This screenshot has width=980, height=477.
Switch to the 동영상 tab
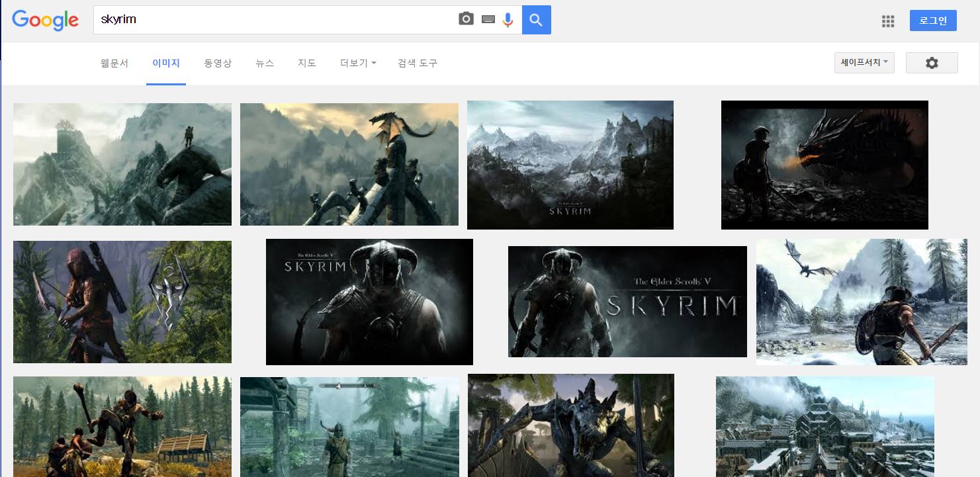pyautogui.click(x=218, y=64)
